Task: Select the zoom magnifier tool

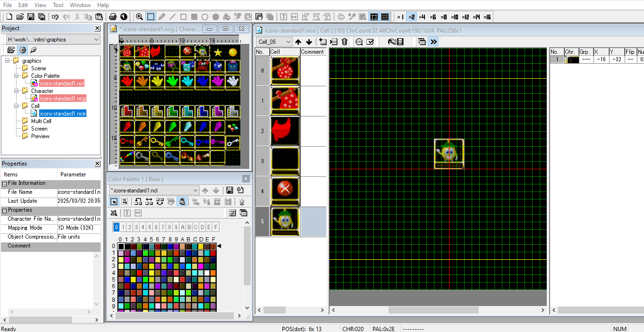Action: coord(139,17)
